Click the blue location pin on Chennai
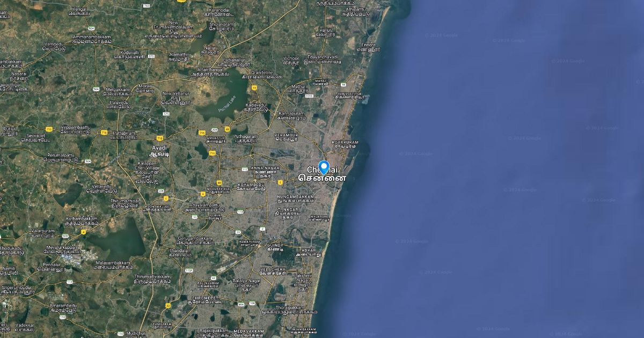 tap(324, 168)
